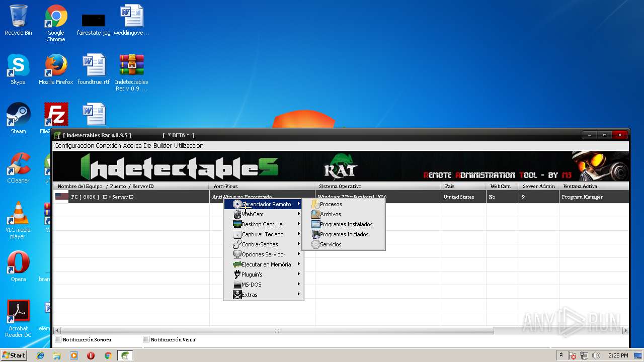This screenshot has height=362, width=644.
Task: Click the horizontal scrollbar thumb
Action: tap(277, 331)
